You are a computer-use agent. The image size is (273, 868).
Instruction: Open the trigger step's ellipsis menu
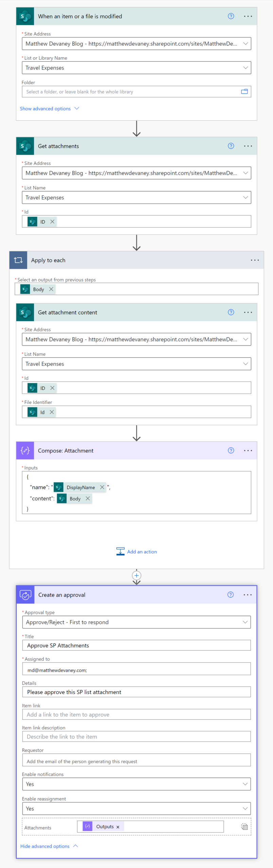(248, 16)
